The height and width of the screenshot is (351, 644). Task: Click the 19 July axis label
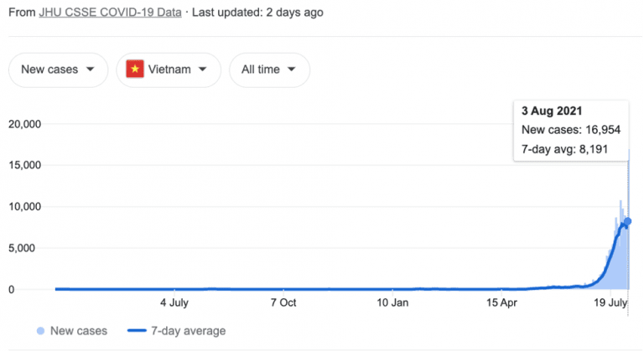click(610, 303)
